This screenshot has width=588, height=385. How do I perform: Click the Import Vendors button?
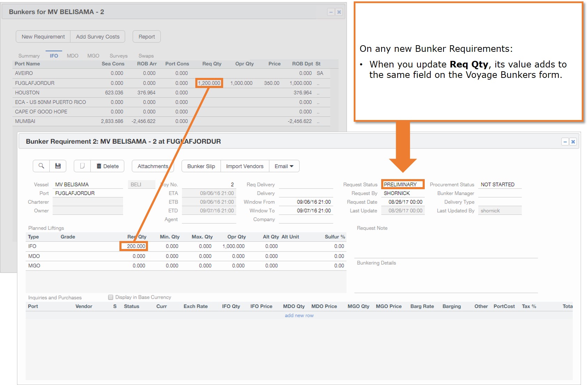click(244, 166)
